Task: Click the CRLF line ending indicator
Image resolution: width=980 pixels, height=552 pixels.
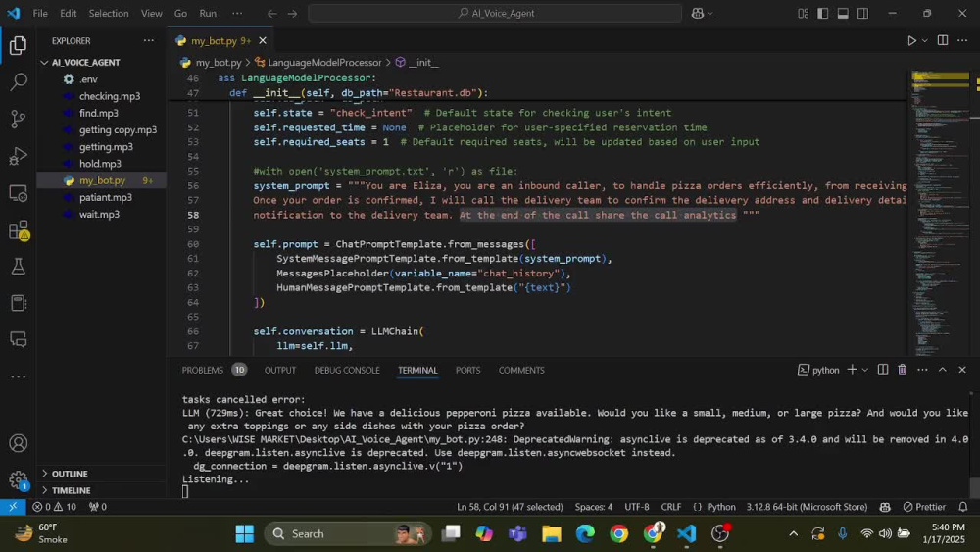Action: coord(671,507)
